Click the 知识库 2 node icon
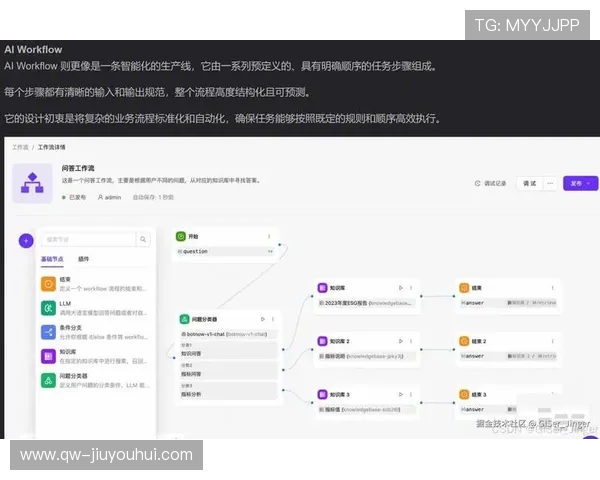 [323, 341]
